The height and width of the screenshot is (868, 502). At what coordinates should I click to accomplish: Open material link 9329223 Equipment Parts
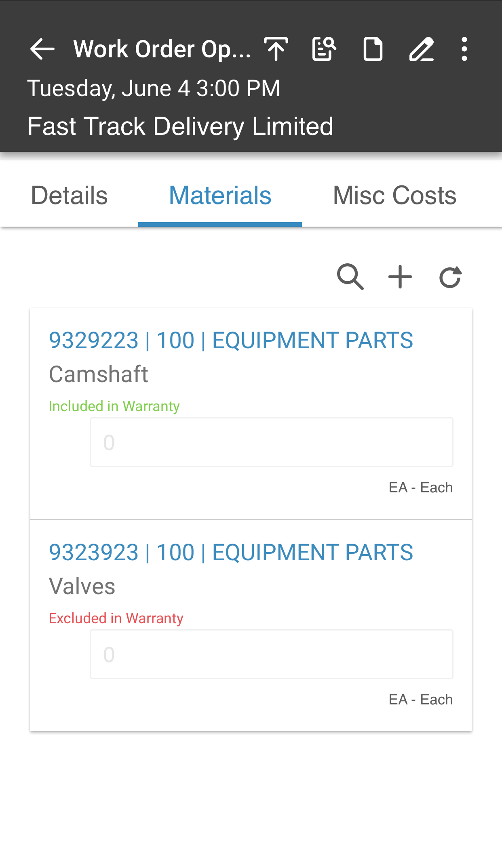(x=231, y=340)
